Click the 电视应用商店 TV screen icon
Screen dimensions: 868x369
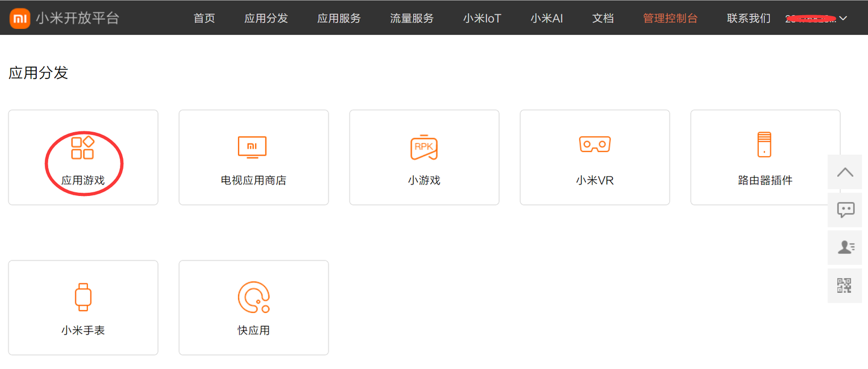coord(253,147)
